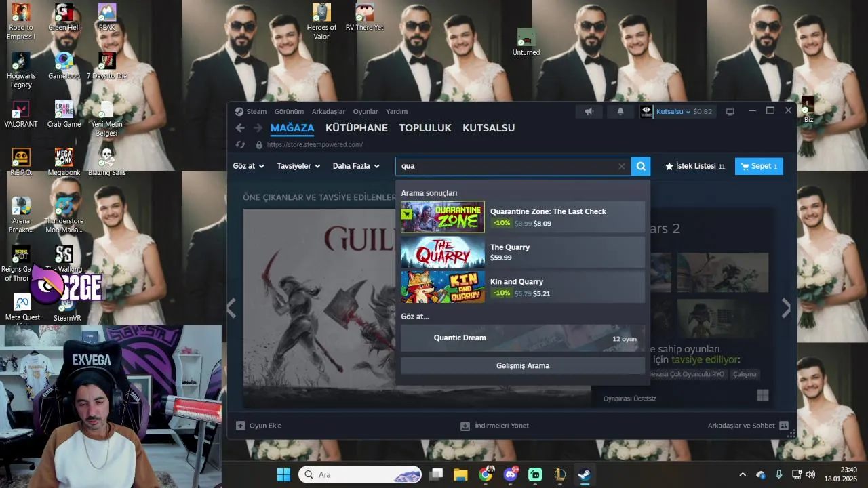Open PEAK desktop shortcut
The height and width of the screenshot is (488, 868).
click(106, 17)
